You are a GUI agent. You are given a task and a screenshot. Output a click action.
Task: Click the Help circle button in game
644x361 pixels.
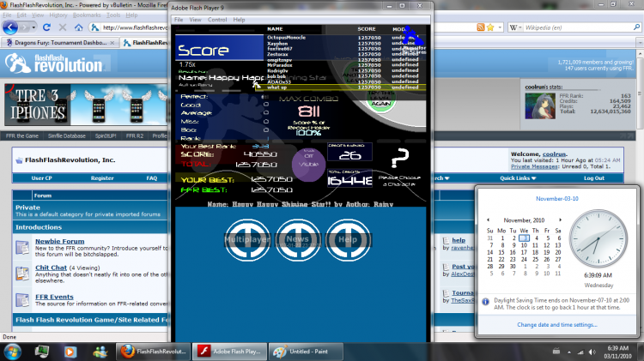348,239
